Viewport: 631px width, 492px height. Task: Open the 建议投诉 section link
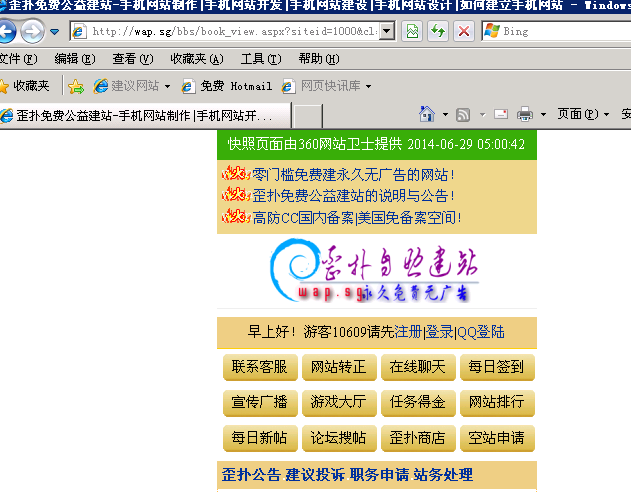(x=315, y=475)
